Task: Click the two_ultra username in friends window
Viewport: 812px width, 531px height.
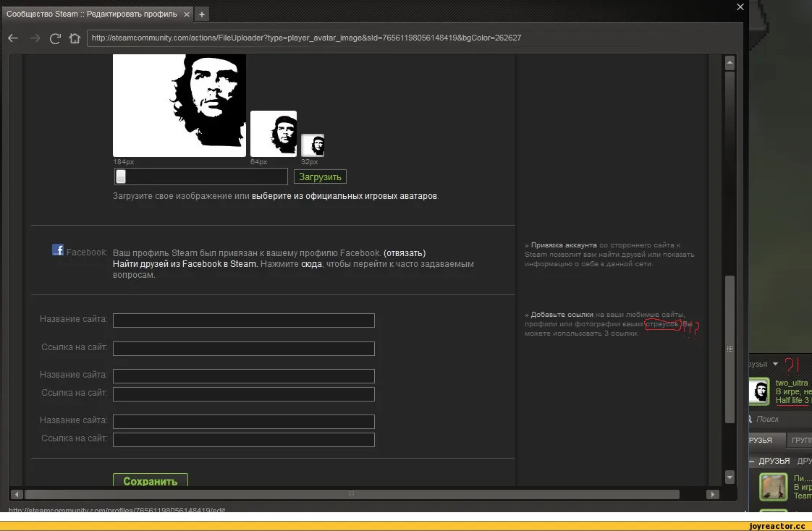Action: coord(791,383)
